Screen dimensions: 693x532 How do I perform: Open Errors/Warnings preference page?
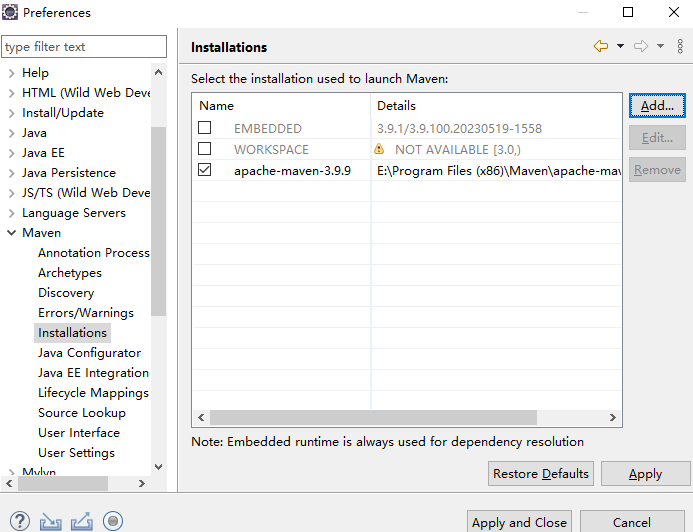click(86, 313)
